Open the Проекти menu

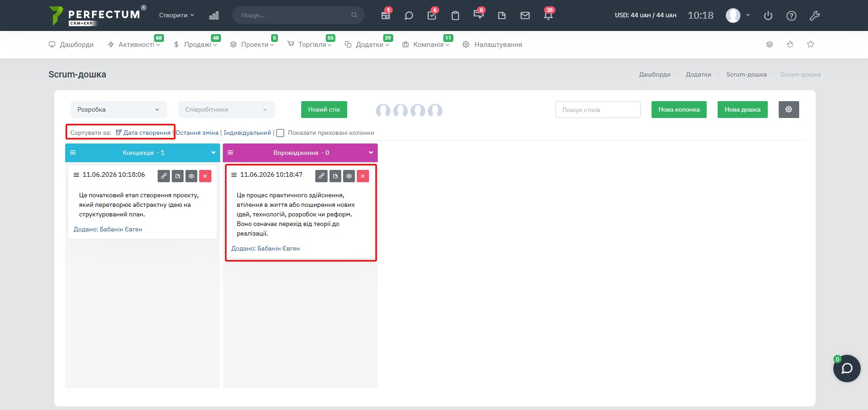click(x=252, y=44)
